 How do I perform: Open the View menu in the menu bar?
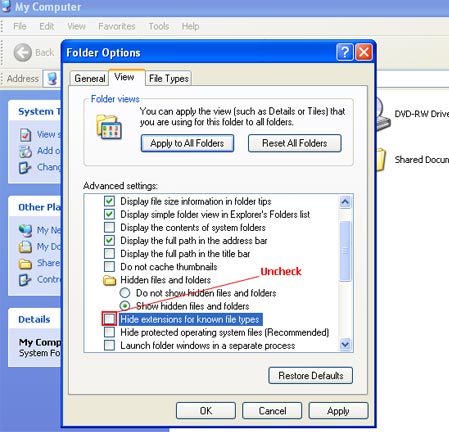tap(76, 26)
